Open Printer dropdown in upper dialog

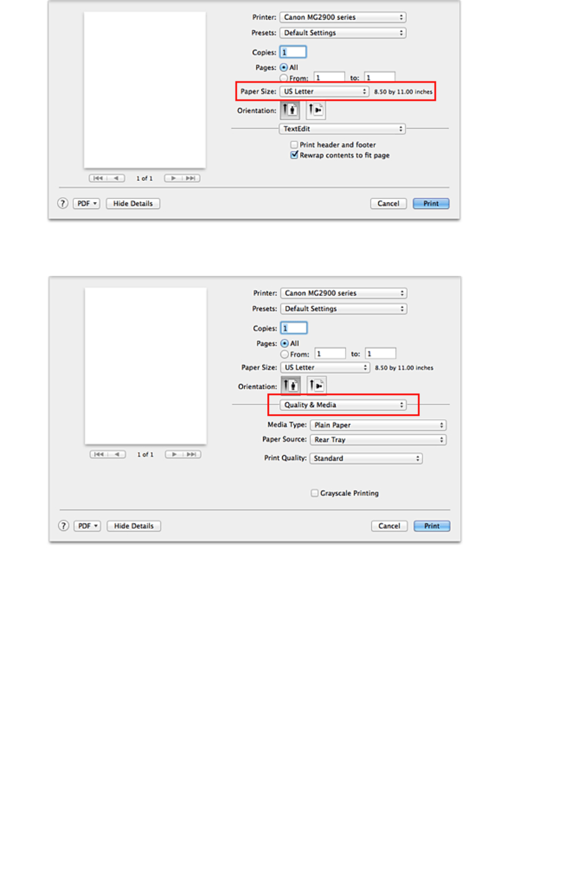pyautogui.click(x=343, y=17)
